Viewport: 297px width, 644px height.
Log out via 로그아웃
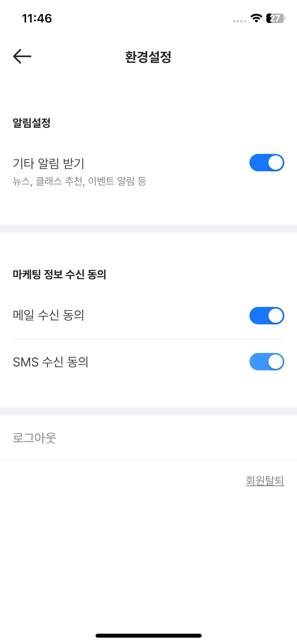point(35,438)
